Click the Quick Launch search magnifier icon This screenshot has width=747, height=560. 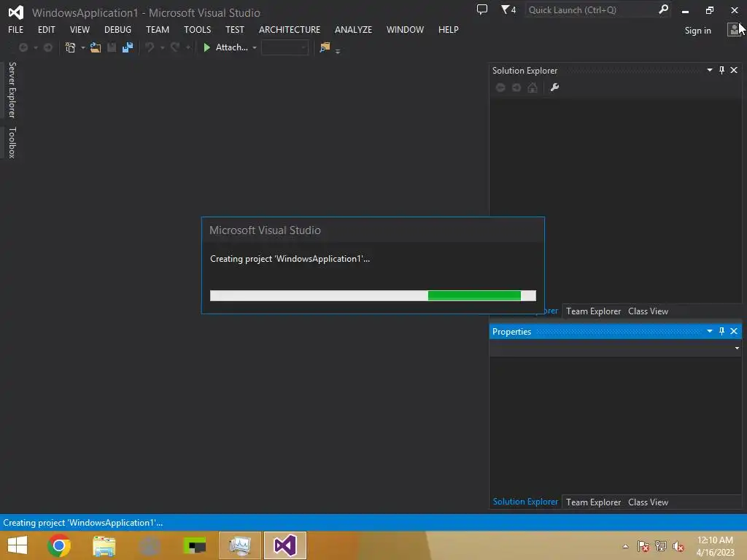pyautogui.click(x=663, y=9)
